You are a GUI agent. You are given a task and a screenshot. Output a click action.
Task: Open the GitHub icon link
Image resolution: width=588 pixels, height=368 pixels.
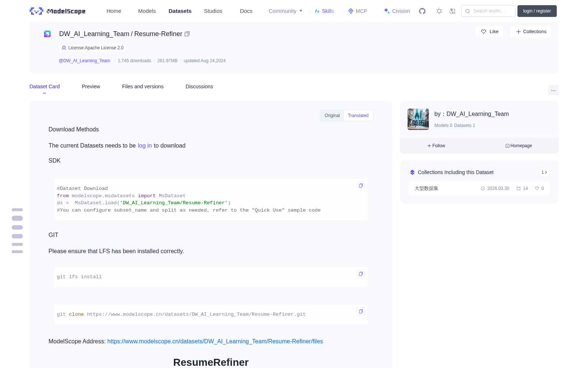click(x=422, y=11)
